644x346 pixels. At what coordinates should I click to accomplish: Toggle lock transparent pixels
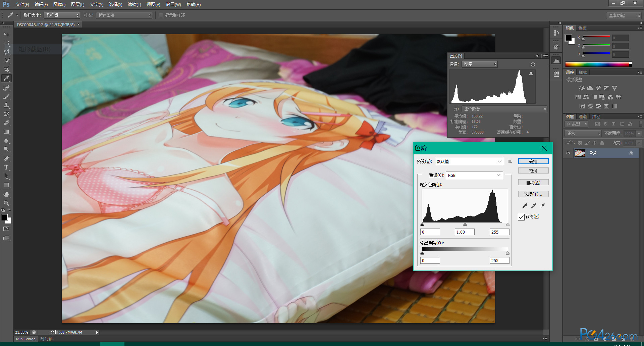click(x=580, y=143)
